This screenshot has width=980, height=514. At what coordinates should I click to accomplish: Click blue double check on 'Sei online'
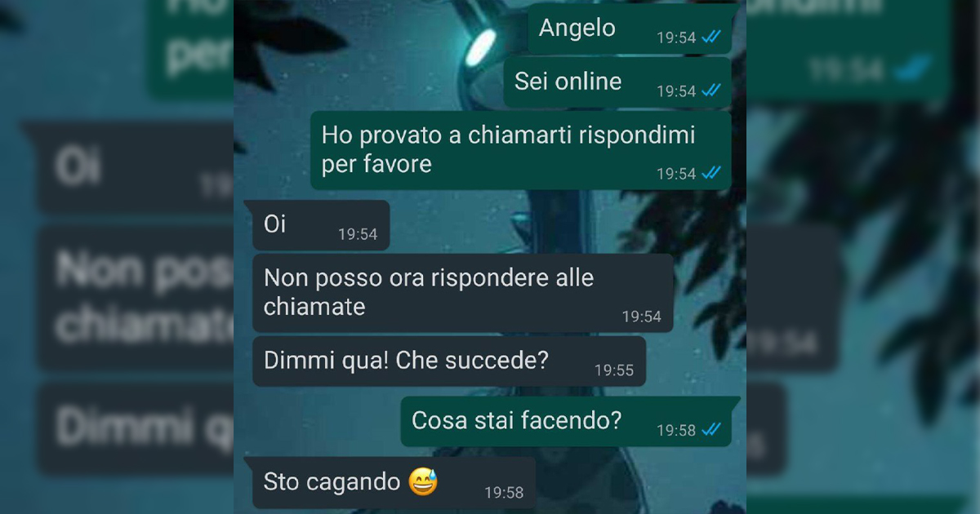(711, 91)
